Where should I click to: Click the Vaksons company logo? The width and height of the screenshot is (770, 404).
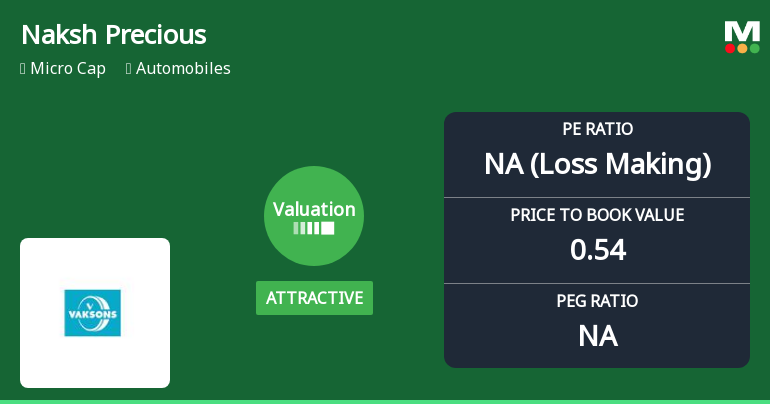[x=93, y=313]
